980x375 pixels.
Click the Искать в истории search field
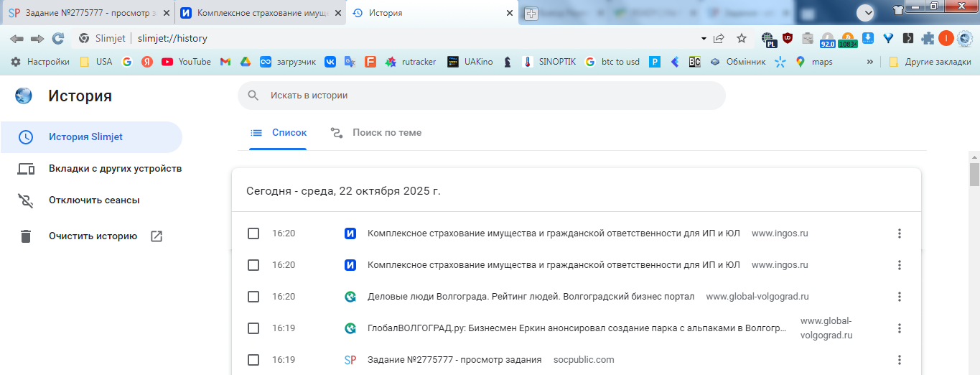tap(482, 95)
